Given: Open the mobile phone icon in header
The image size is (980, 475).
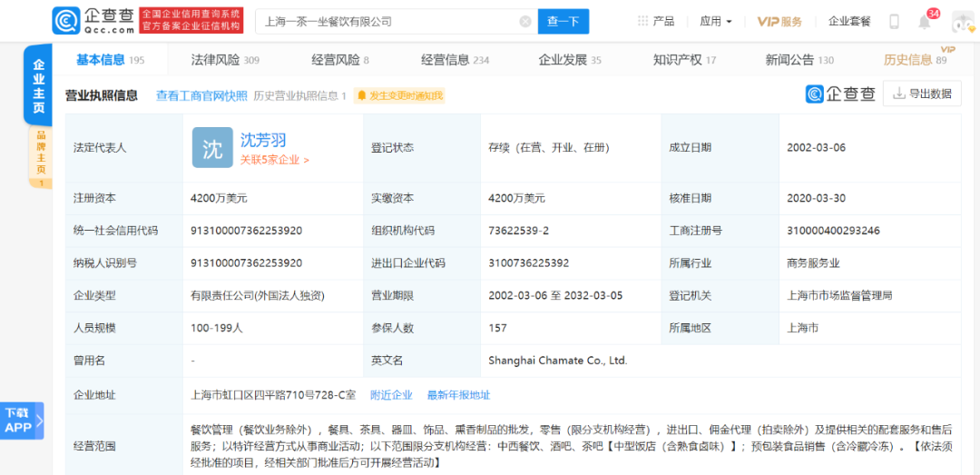Looking at the screenshot, I should (x=894, y=21).
